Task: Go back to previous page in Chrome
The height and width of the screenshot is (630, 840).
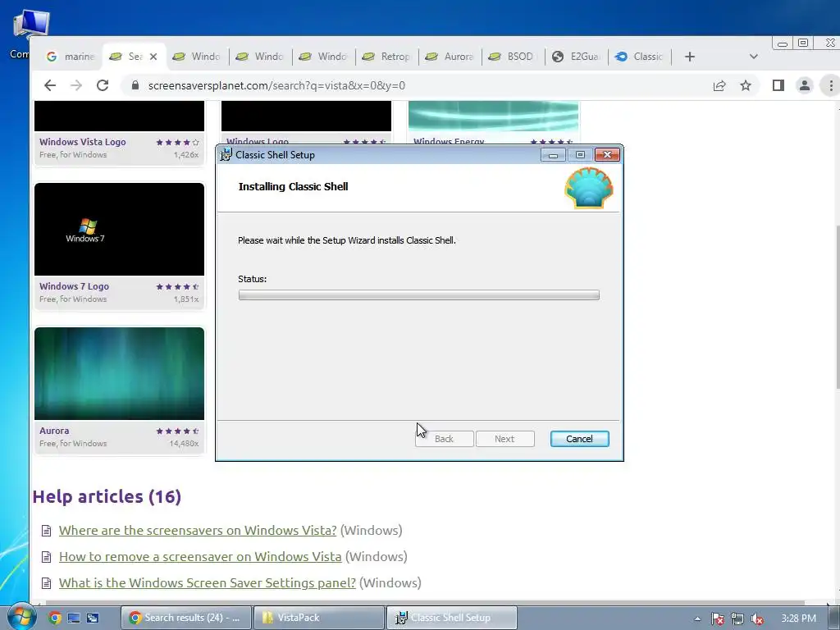Action: [x=50, y=85]
